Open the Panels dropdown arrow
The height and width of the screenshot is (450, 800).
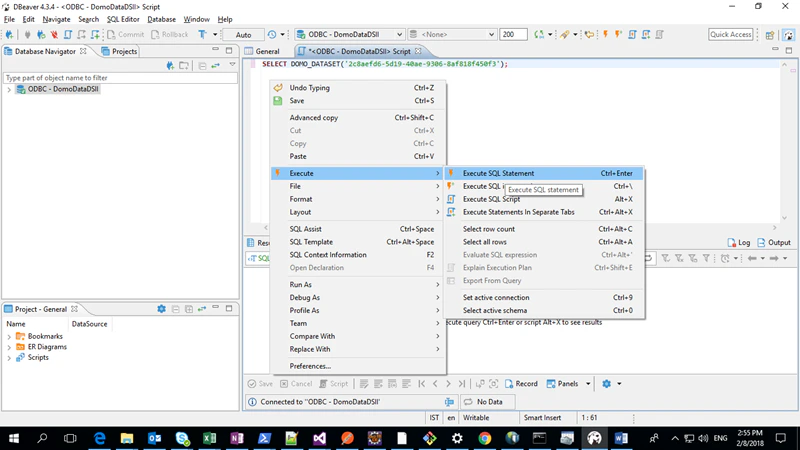click(x=588, y=384)
